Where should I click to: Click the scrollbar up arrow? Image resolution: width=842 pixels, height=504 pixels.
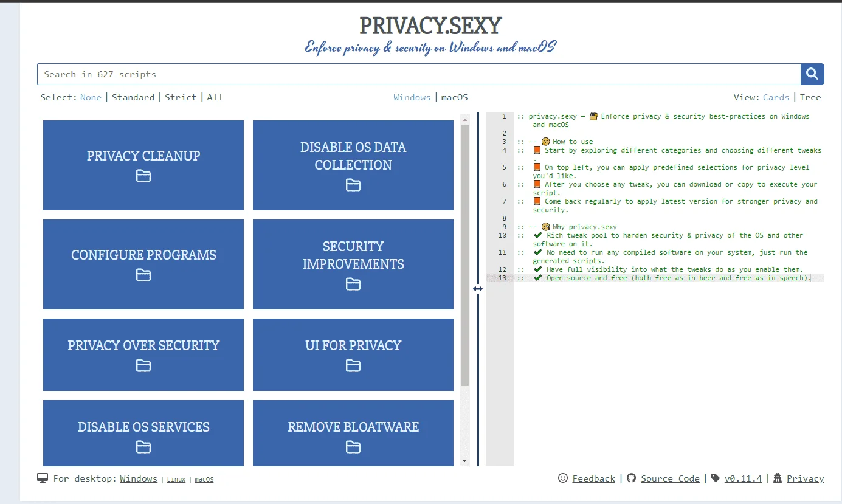(x=465, y=119)
